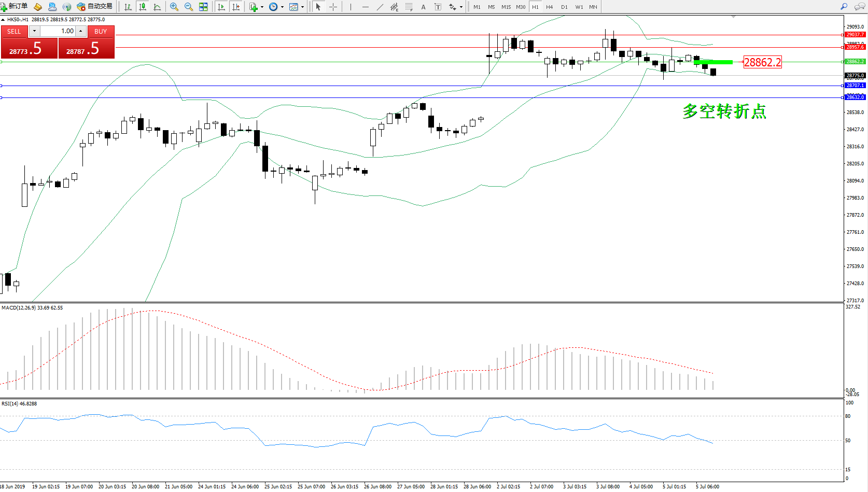This screenshot has width=868, height=492.
Task: Draw a trendline with line tool
Action: (380, 7)
